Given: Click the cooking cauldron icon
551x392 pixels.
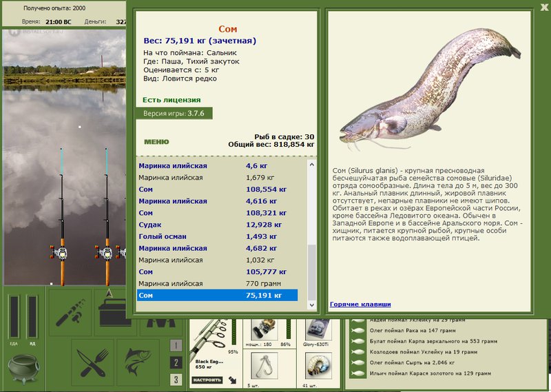Looking at the screenshot, I should pos(23,369).
